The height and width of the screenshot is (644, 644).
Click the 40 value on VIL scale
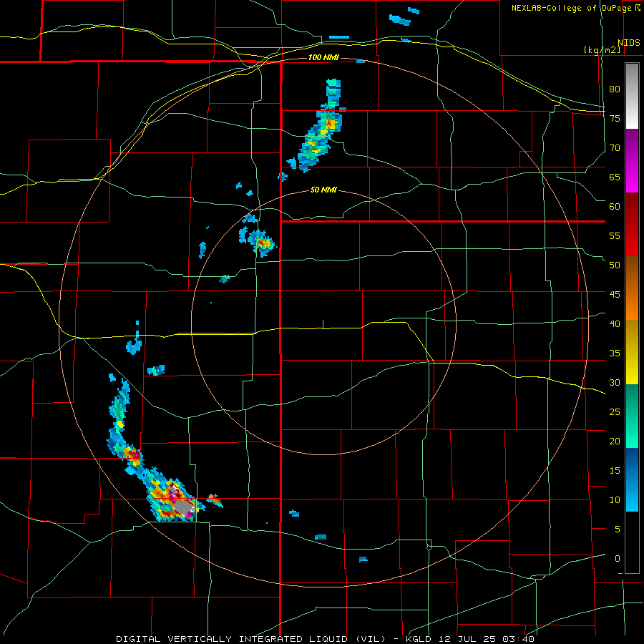click(x=615, y=323)
